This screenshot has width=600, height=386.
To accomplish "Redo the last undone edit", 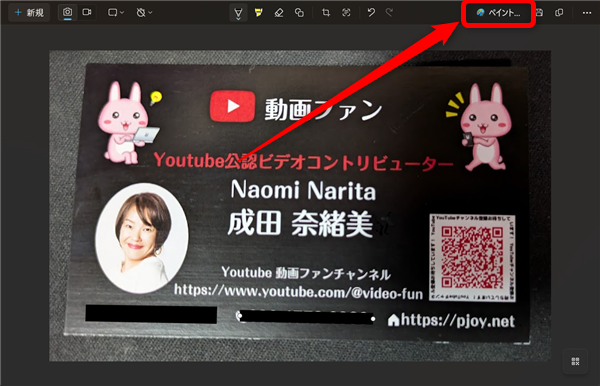I will [x=390, y=13].
